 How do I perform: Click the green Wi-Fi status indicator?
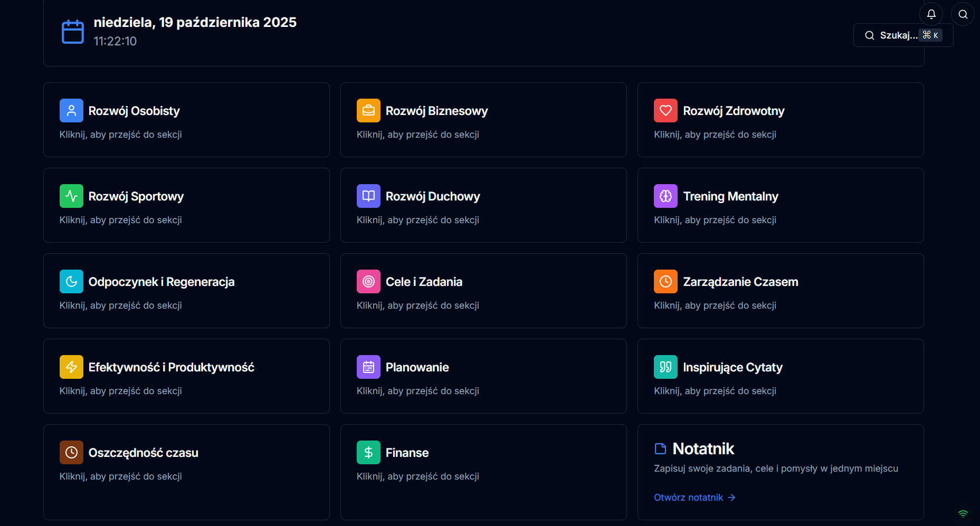(963, 514)
